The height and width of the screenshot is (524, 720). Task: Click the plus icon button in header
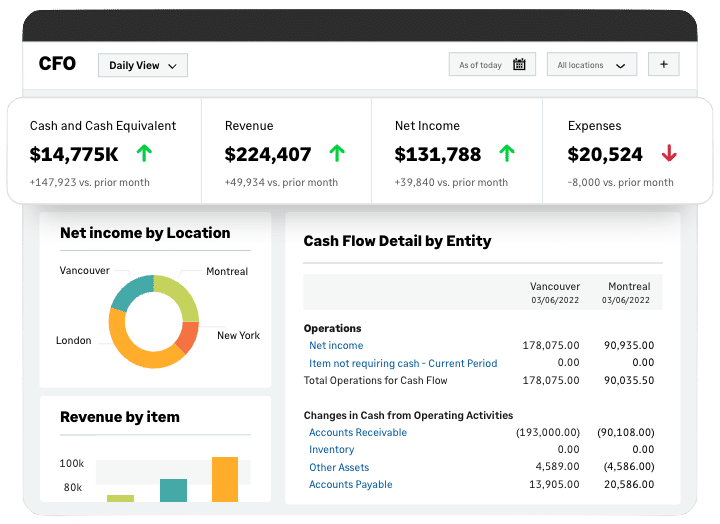(x=663, y=65)
